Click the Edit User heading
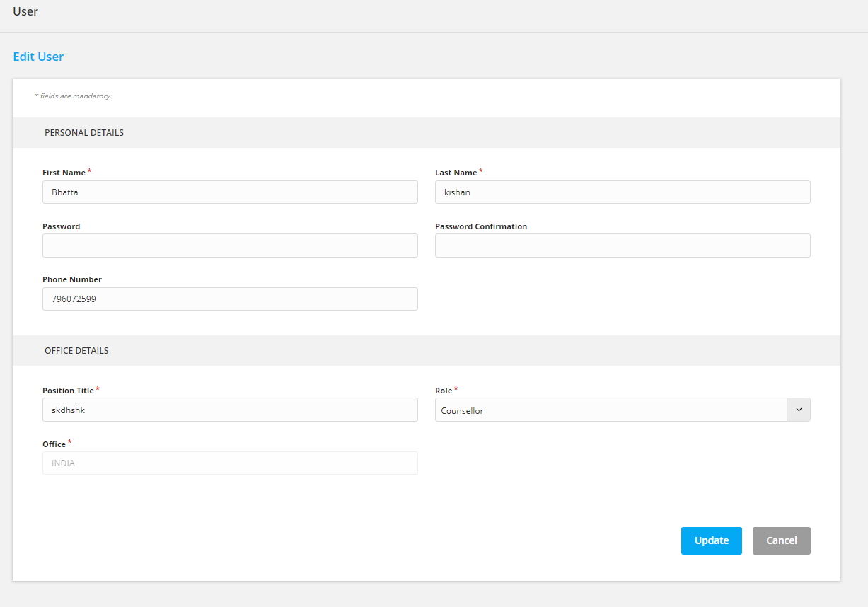This screenshot has height=607, width=868. point(38,57)
